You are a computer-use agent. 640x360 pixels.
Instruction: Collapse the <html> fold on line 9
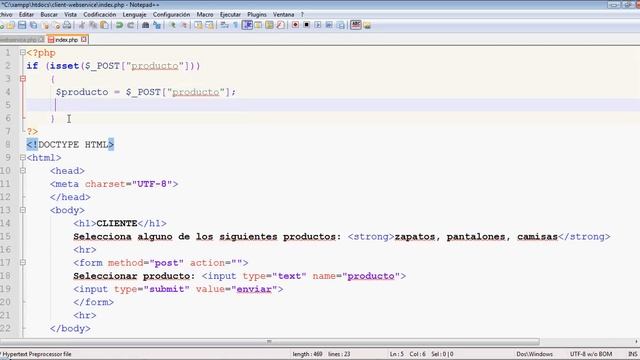[x=23, y=158]
